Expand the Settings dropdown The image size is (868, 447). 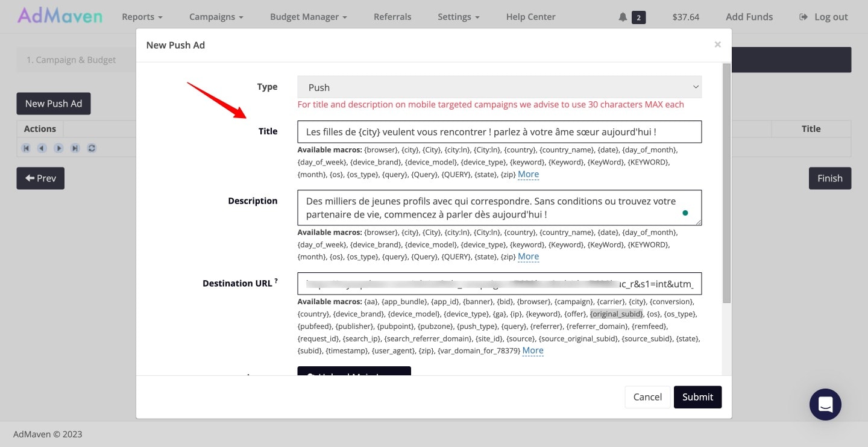[458, 17]
